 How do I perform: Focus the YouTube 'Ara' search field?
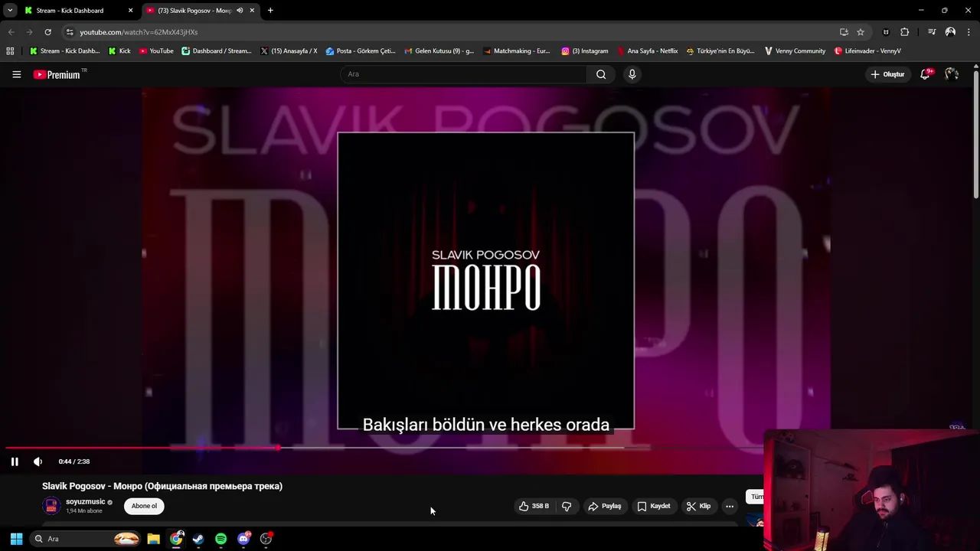(x=463, y=74)
